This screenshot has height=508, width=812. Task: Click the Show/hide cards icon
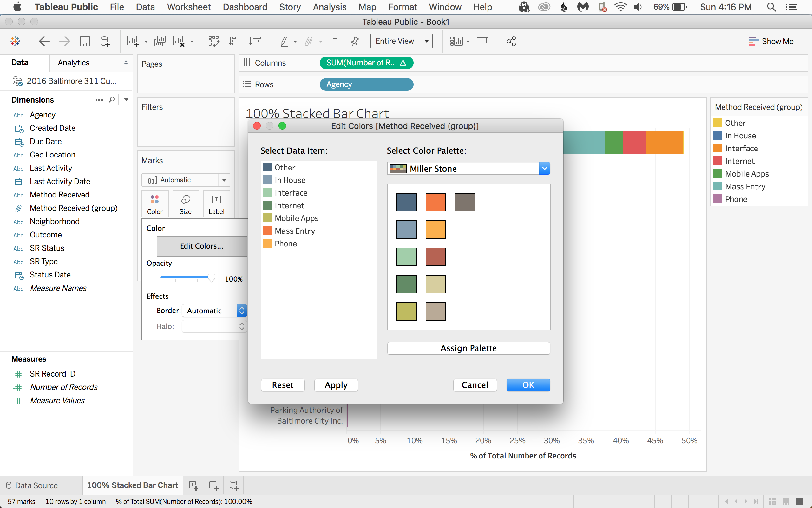click(456, 41)
